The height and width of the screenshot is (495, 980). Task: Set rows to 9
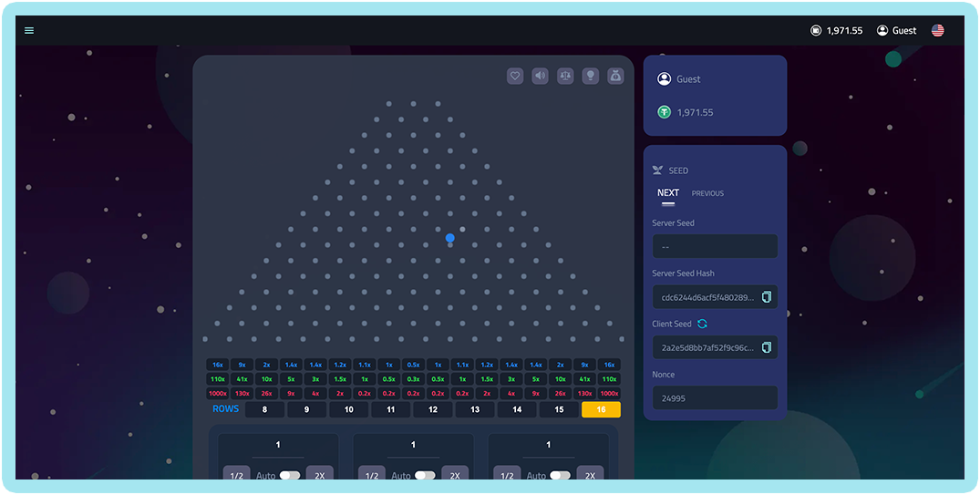[307, 409]
